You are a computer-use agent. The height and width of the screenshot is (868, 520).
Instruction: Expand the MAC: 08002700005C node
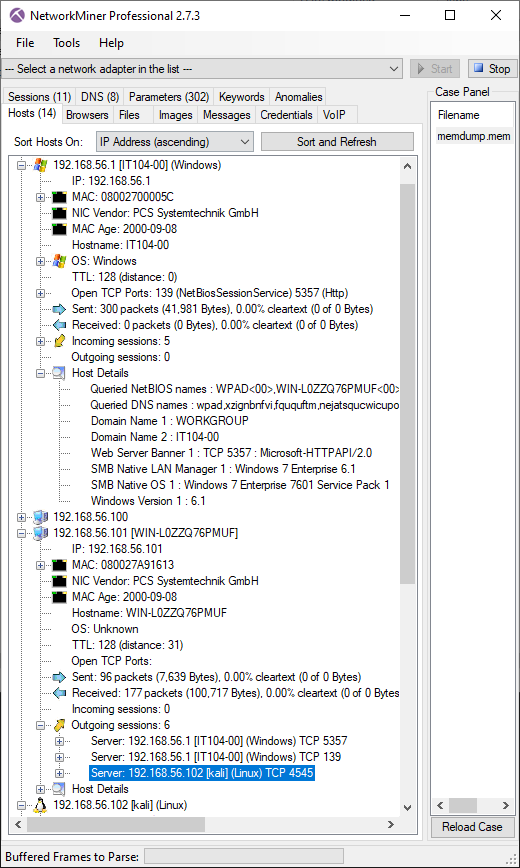click(40, 197)
